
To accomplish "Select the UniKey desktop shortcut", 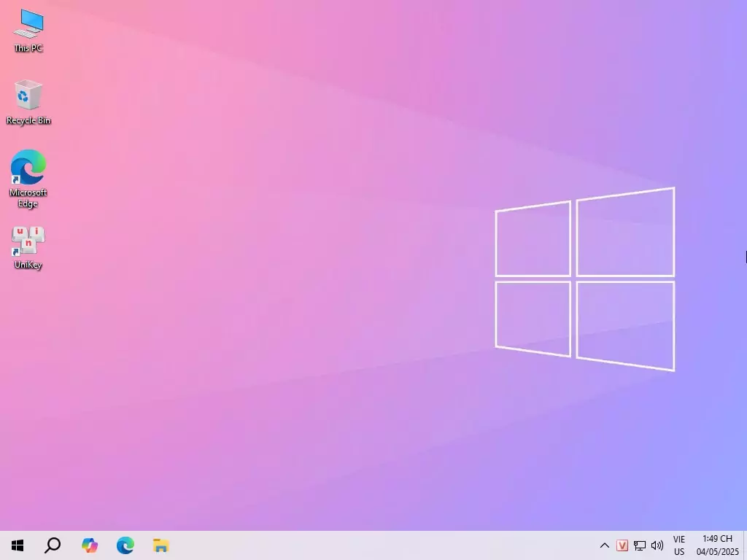I will (28, 248).
